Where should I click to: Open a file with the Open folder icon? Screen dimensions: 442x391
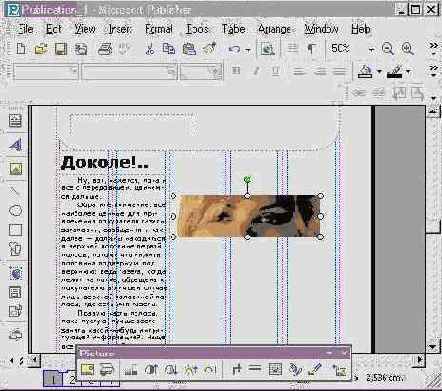[40, 49]
